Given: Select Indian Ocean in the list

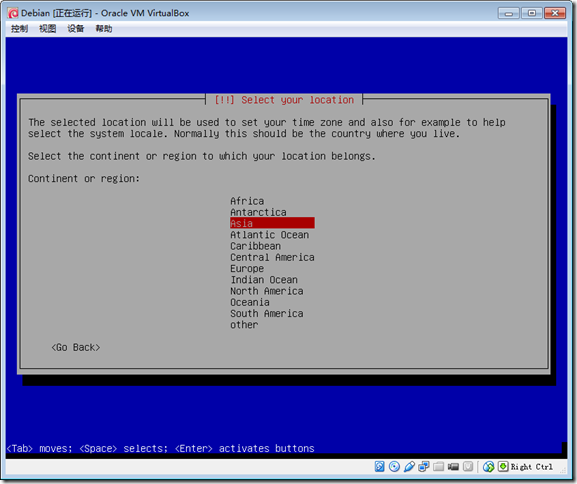Looking at the screenshot, I should [264, 280].
